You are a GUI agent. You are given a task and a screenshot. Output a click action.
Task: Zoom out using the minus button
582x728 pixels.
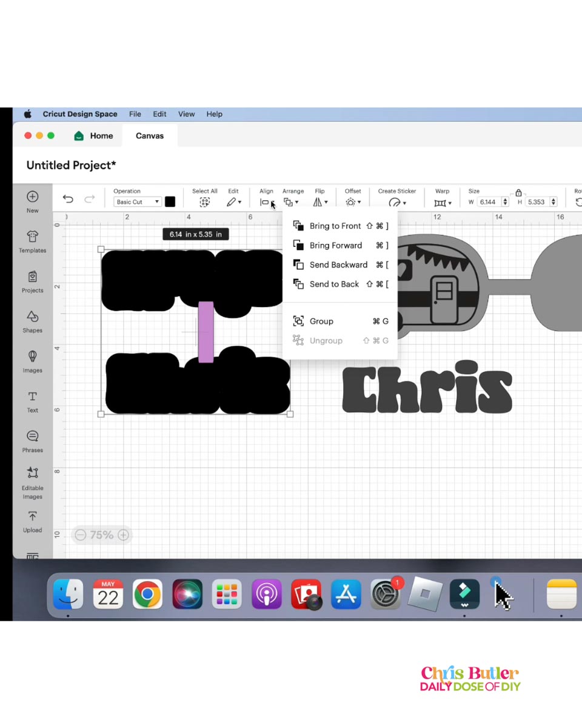coord(80,534)
